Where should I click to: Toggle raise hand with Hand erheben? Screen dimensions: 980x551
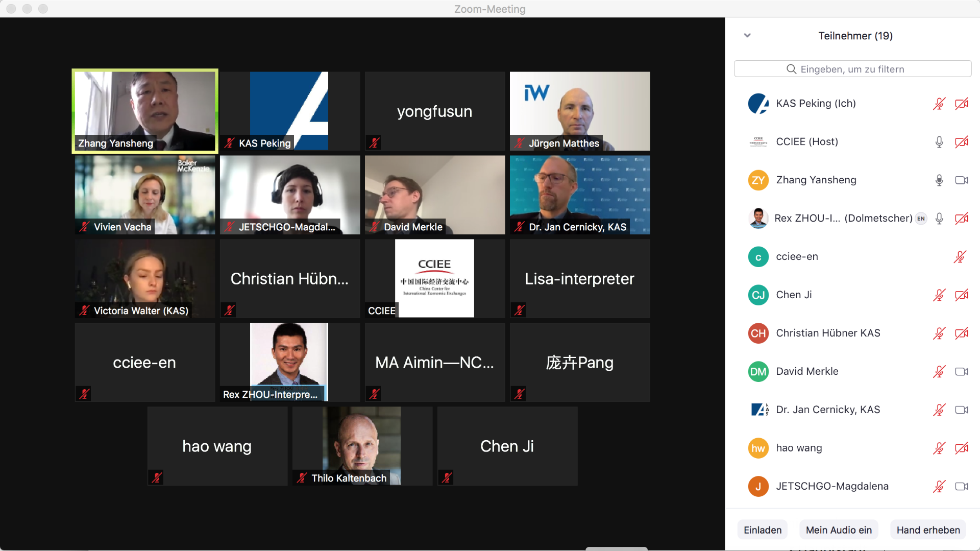point(928,530)
